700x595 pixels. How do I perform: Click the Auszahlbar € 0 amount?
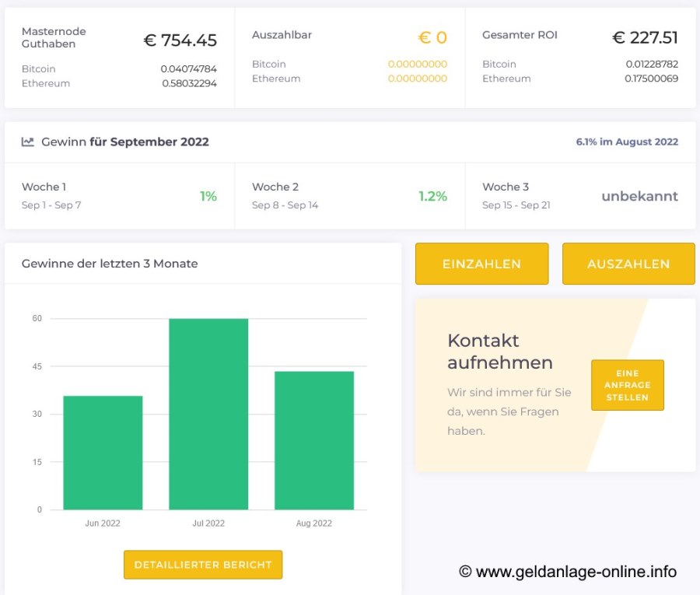point(432,37)
